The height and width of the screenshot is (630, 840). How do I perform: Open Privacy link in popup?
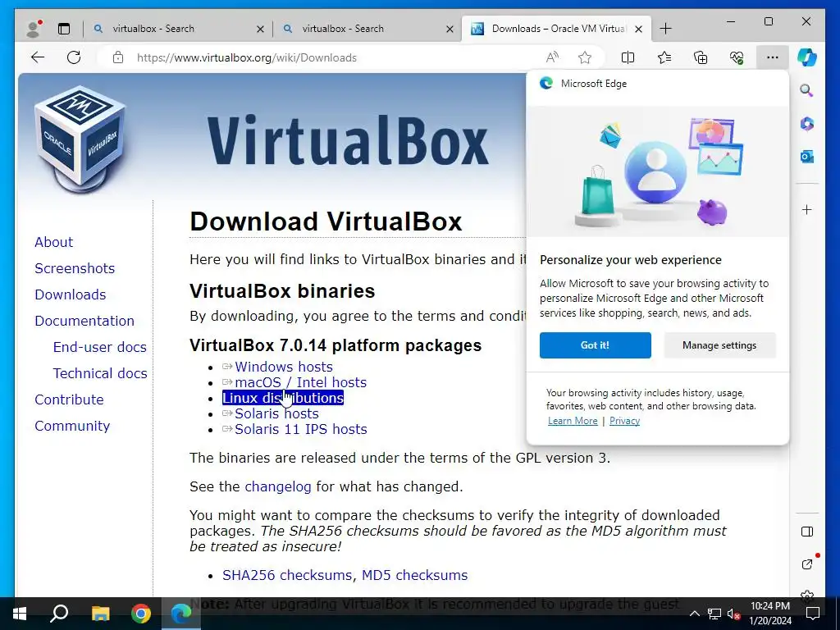624,421
